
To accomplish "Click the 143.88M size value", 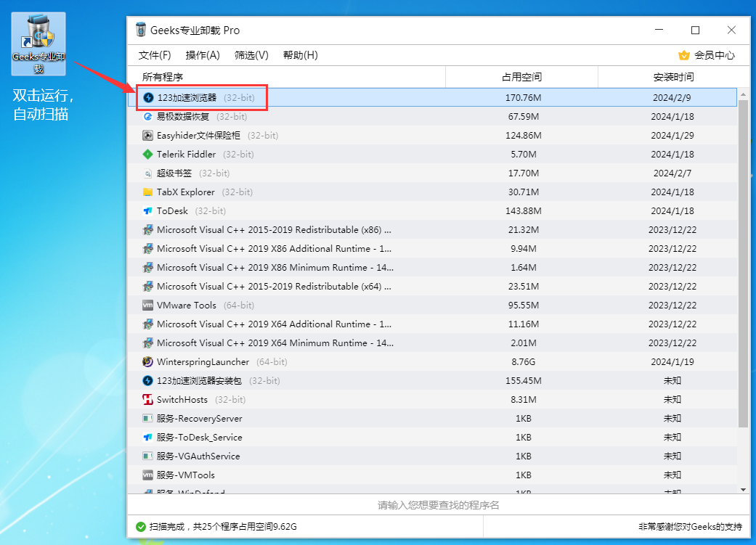I will (524, 210).
